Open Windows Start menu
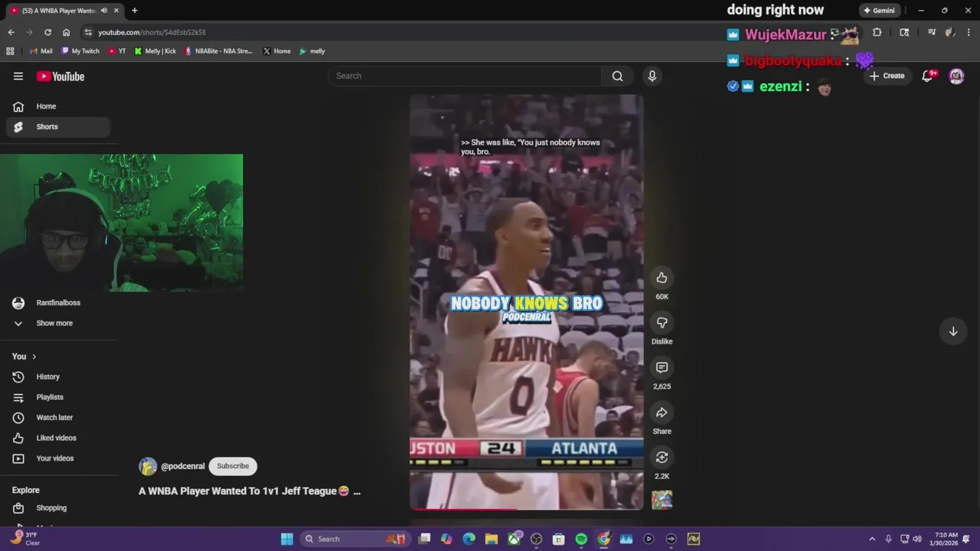The image size is (980, 551). (287, 539)
